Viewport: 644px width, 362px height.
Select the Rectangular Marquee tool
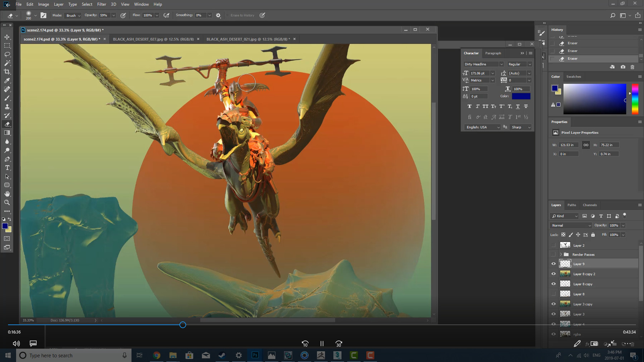click(x=7, y=46)
